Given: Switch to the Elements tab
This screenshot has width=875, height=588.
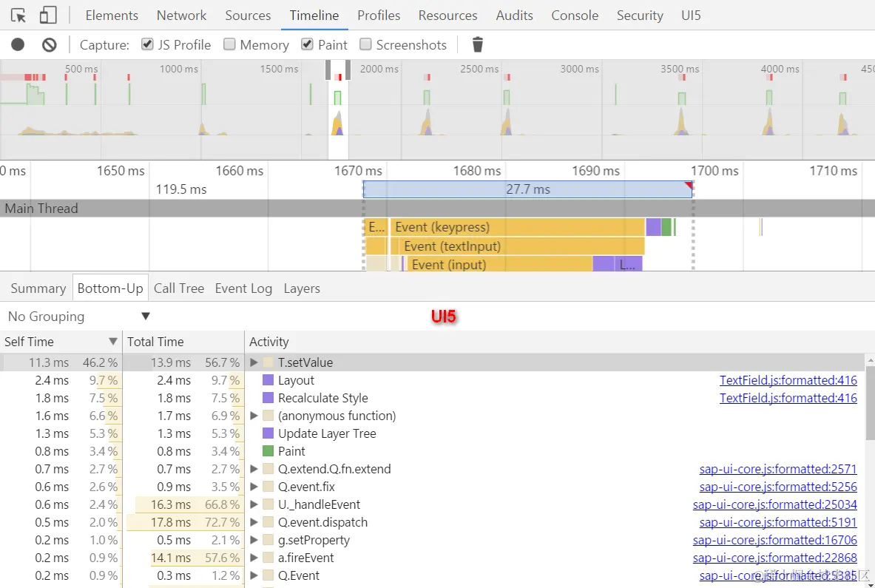Looking at the screenshot, I should [112, 15].
